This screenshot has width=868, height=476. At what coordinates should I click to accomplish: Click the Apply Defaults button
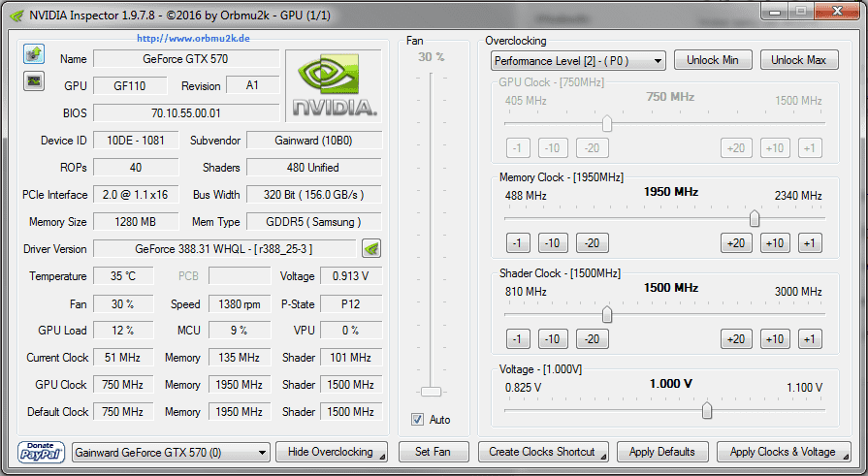point(662,452)
